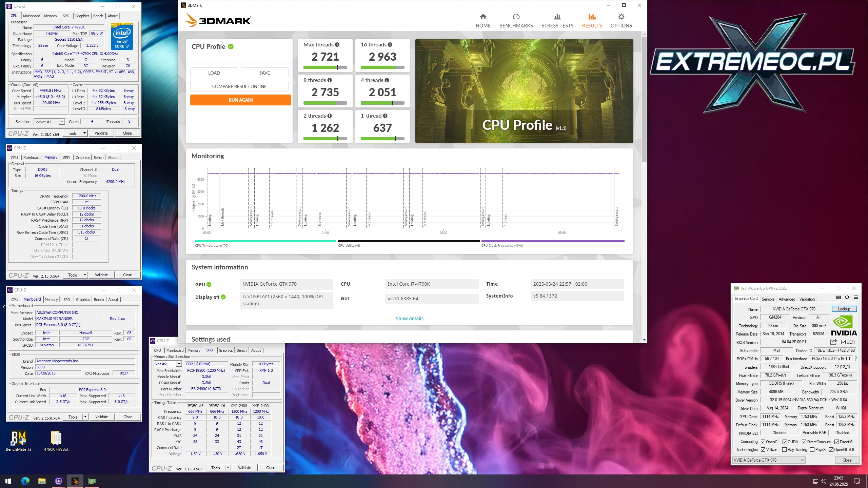Toggle the Ray Tracing checkbox in GPU-Z

click(x=784, y=450)
